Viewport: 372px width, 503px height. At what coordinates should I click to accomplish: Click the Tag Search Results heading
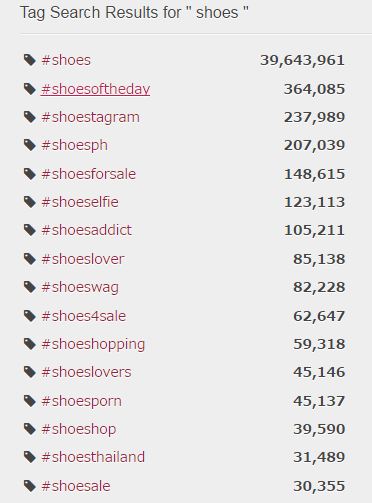coord(134,13)
